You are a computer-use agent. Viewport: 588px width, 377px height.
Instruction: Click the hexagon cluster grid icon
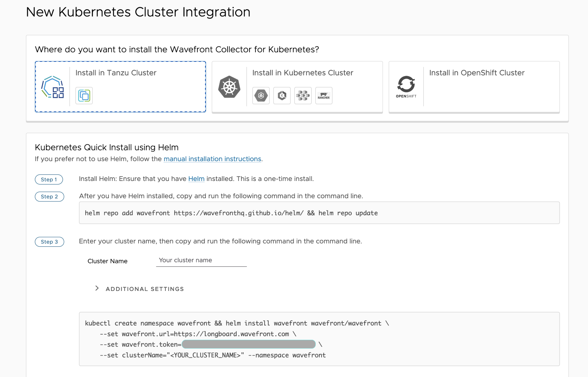[303, 96]
